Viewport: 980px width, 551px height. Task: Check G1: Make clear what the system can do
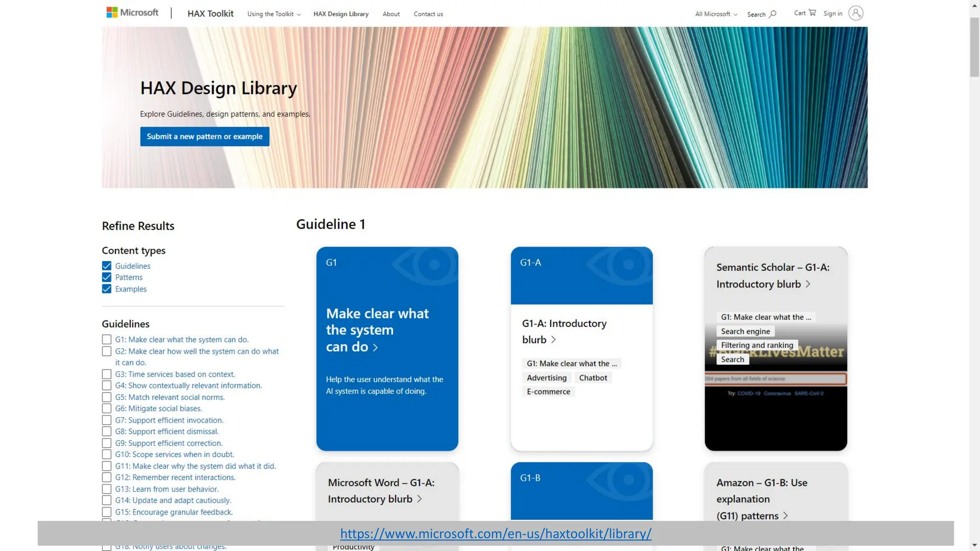[x=107, y=340]
